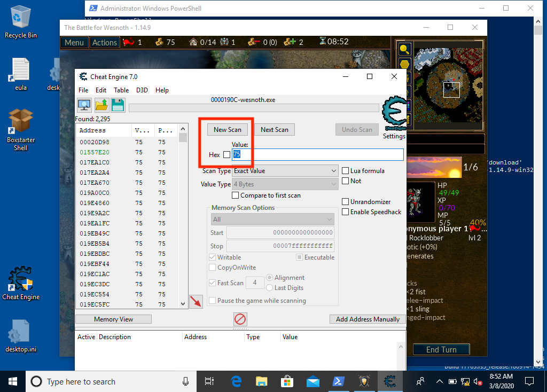This screenshot has height=392, width=547.
Task: Click the New Scan button
Action: [228, 130]
